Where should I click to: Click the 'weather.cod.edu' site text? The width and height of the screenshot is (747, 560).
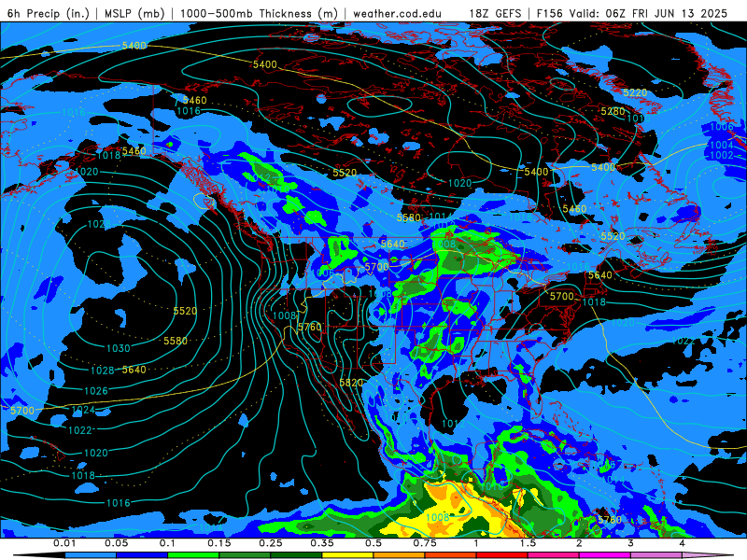397,13
